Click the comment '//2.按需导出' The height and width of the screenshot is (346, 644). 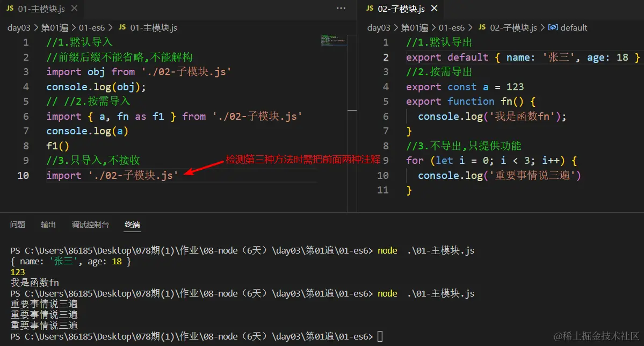439,72
